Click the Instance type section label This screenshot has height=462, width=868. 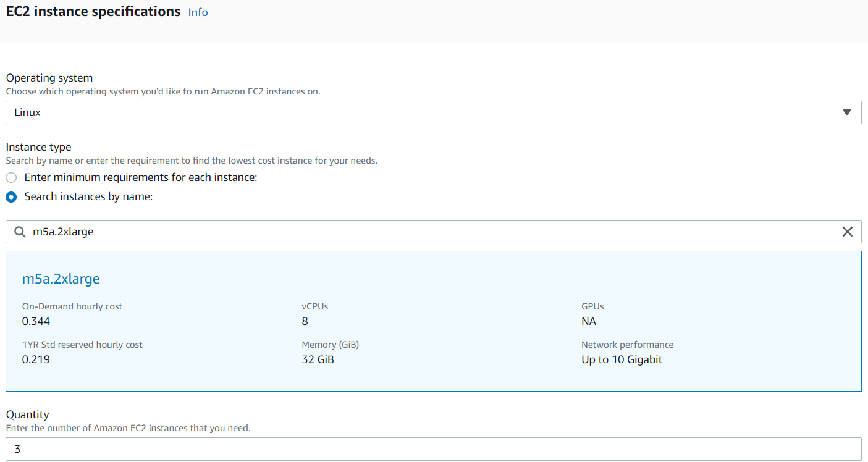point(38,146)
